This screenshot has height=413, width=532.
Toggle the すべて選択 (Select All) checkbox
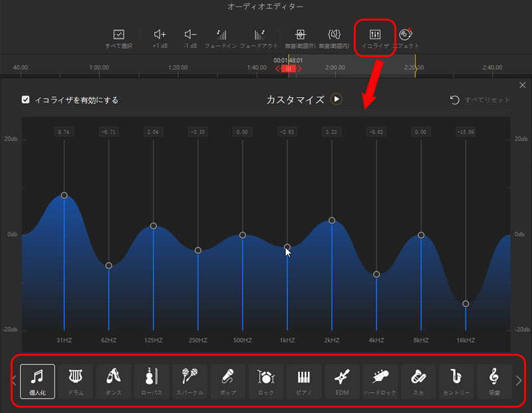pos(120,37)
